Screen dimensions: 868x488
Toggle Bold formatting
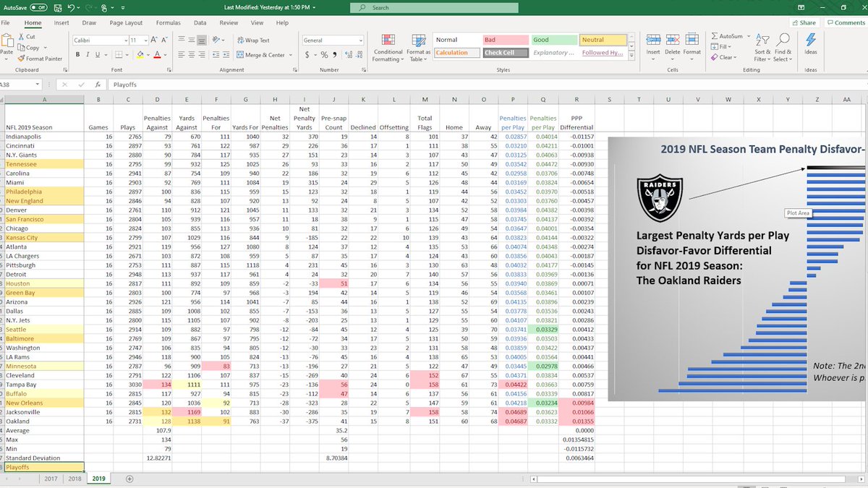tap(77, 55)
